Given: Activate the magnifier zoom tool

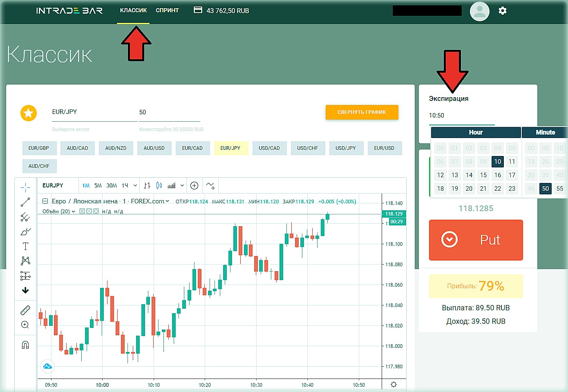Looking at the screenshot, I should pos(25,325).
